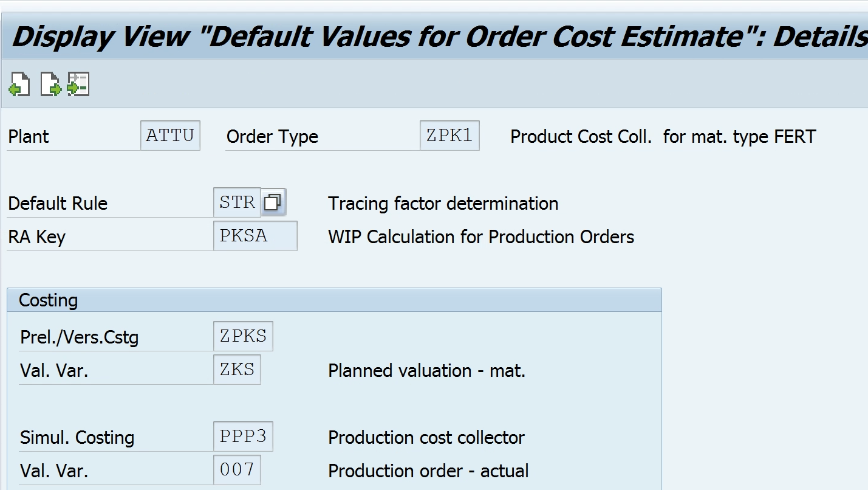This screenshot has height=490, width=868.
Task: Select the 'WIP Calculation for Production Orders' text
Action: [480, 237]
